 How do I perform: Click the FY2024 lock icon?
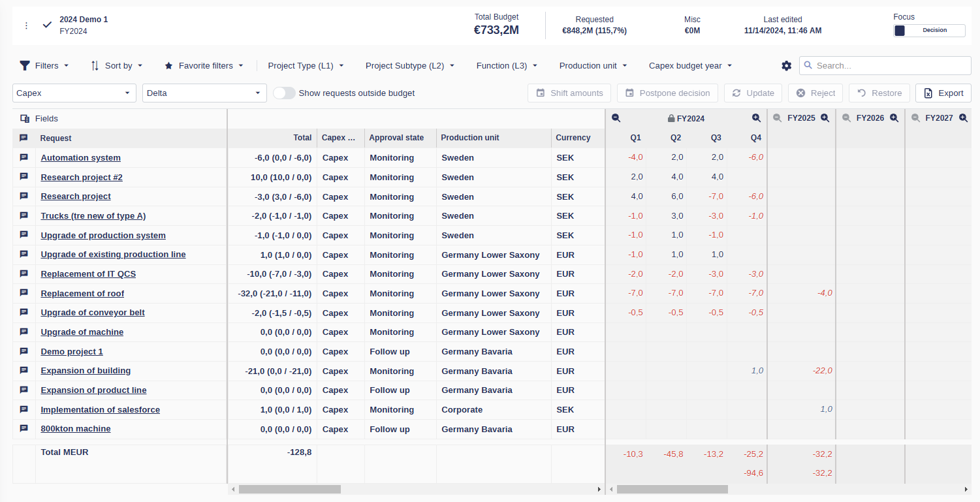pos(671,119)
